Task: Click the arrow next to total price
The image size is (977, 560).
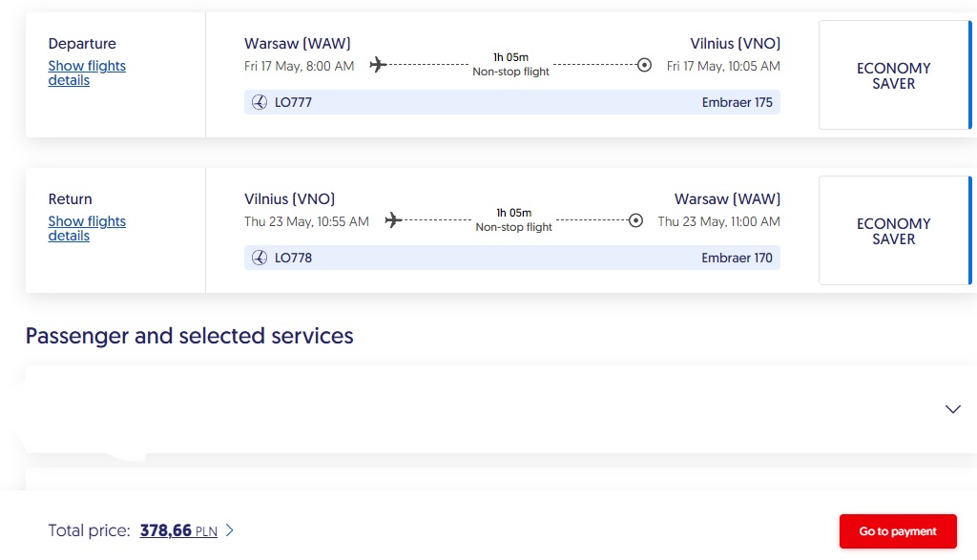Action: (230, 530)
